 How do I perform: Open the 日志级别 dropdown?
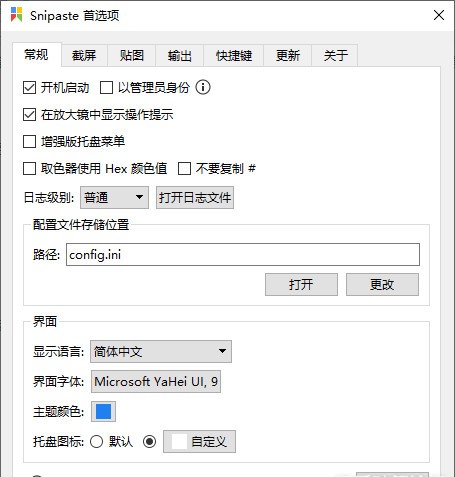[x=114, y=198]
